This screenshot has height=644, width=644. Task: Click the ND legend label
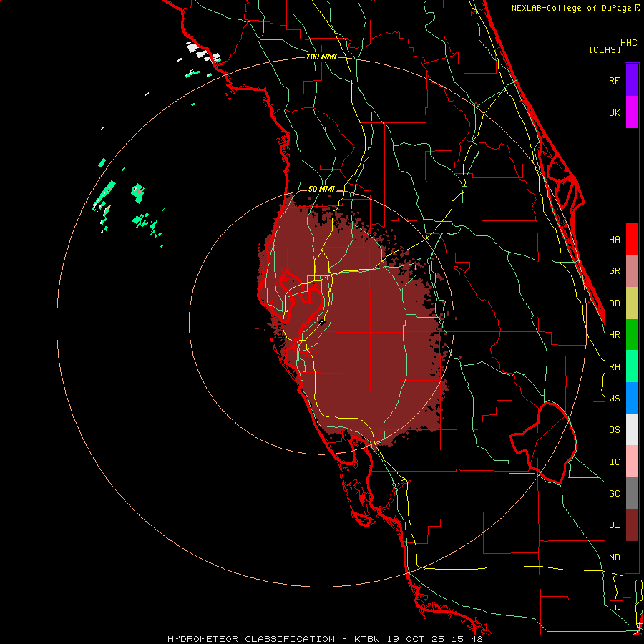[614, 557]
